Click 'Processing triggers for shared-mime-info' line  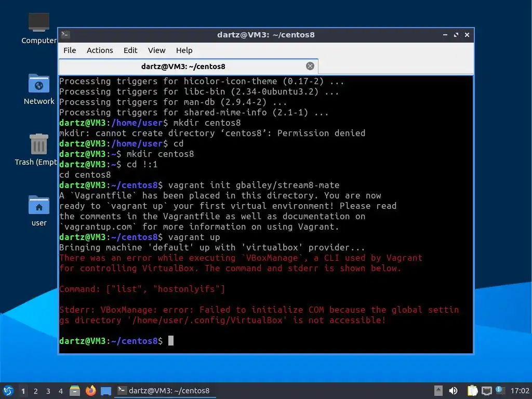pos(194,112)
